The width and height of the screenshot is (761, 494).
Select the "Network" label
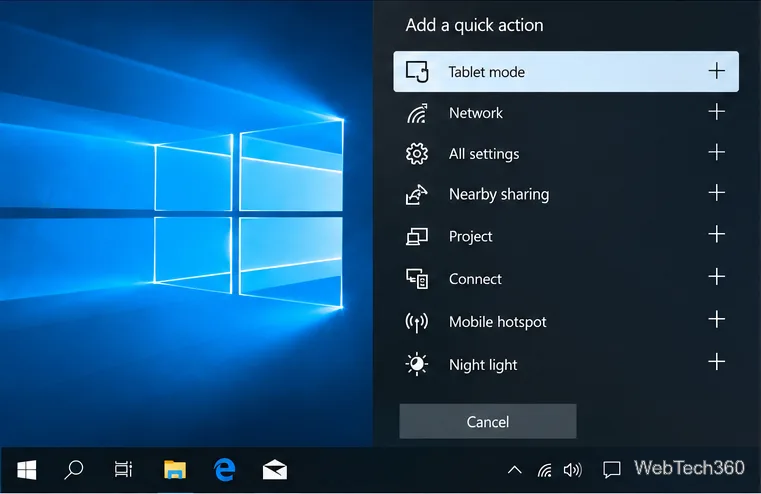pos(476,113)
